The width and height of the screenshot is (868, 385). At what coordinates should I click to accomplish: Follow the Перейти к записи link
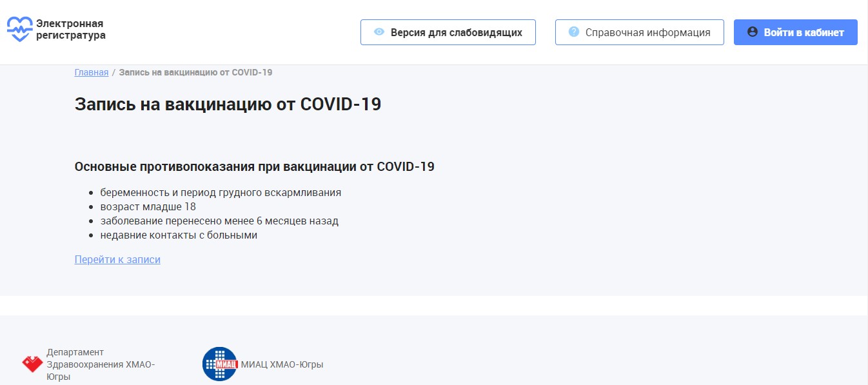click(x=117, y=259)
